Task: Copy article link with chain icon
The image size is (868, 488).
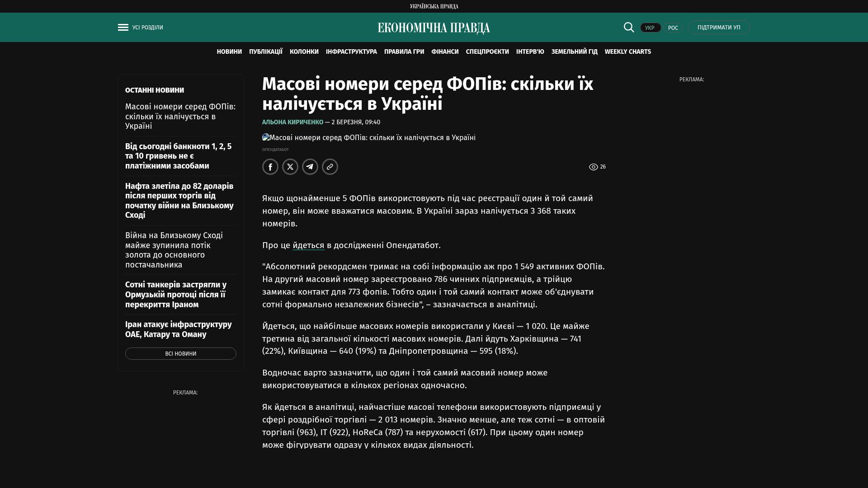Action: coord(330,167)
